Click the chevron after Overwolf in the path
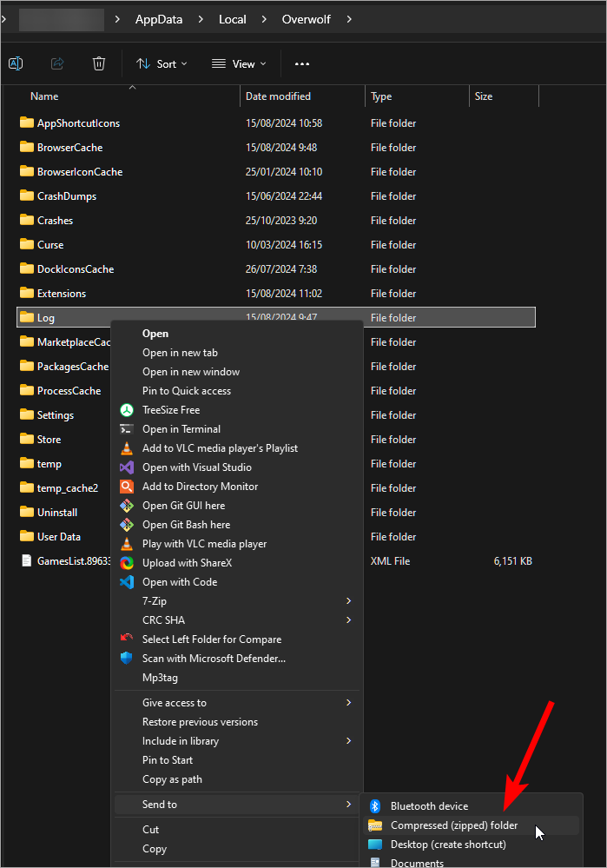 349,19
